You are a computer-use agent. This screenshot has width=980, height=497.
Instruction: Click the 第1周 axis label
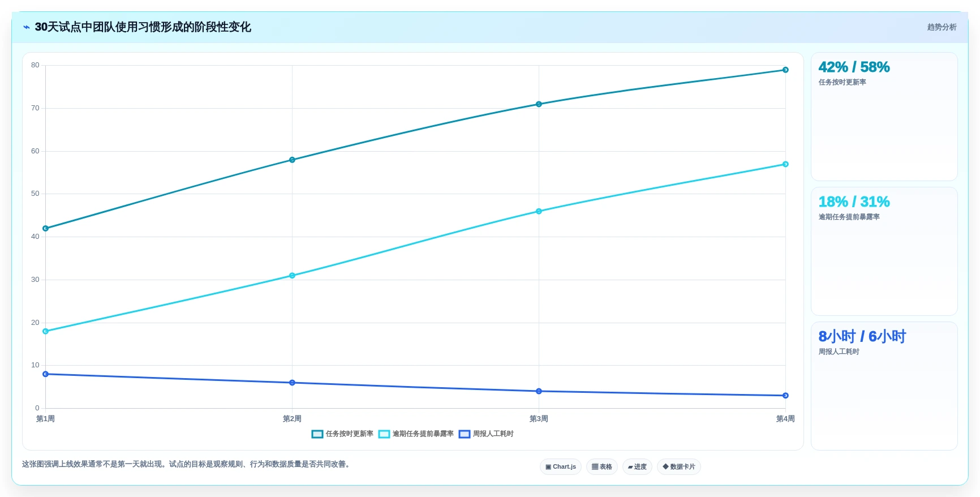45,419
